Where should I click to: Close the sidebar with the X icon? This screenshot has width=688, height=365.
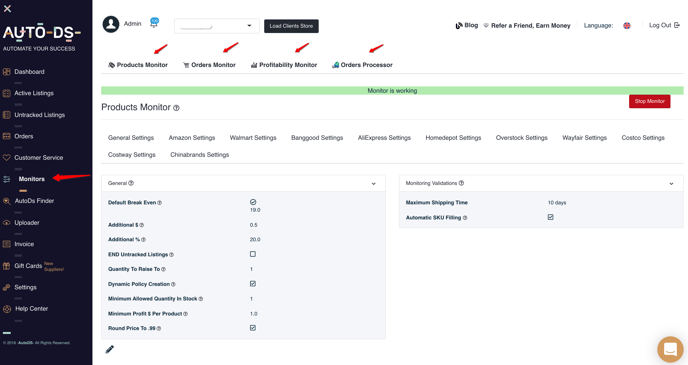[x=7, y=8]
